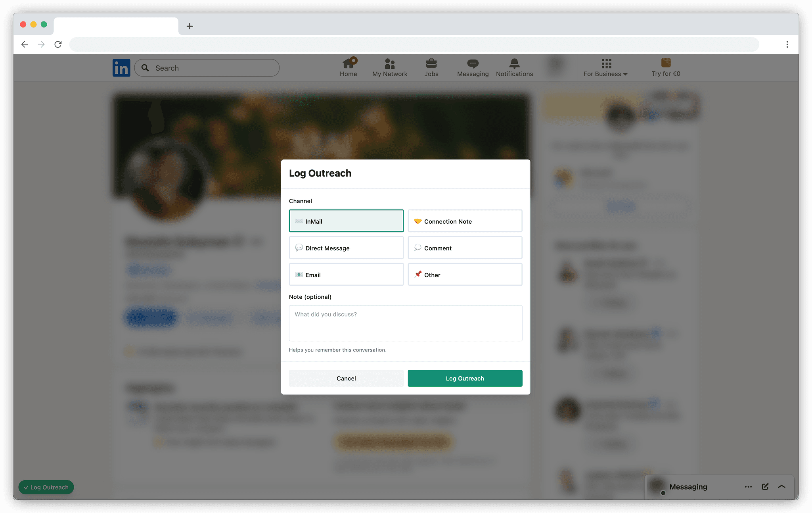This screenshot has width=812, height=513.
Task: Cancel the Log Outreach dialog
Action: (346, 378)
